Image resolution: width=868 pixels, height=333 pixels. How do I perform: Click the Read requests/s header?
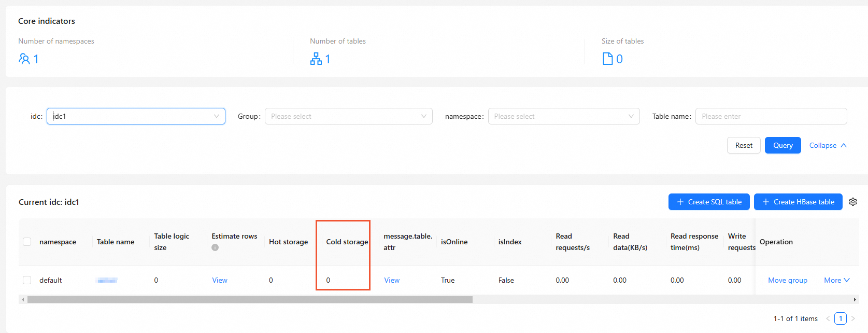573,242
